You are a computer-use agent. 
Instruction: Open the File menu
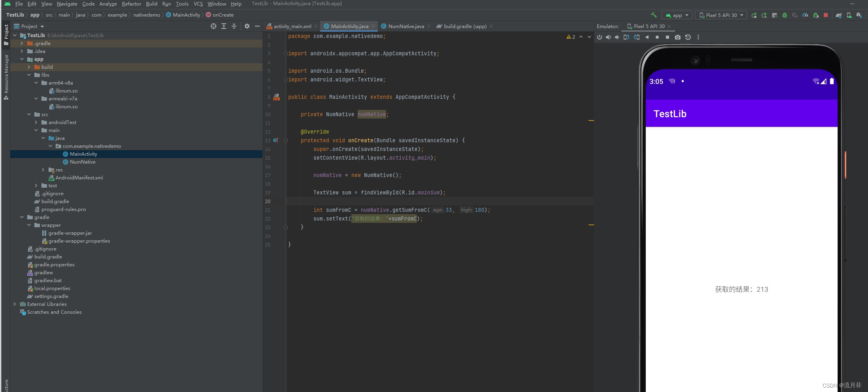pyautogui.click(x=19, y=4)
